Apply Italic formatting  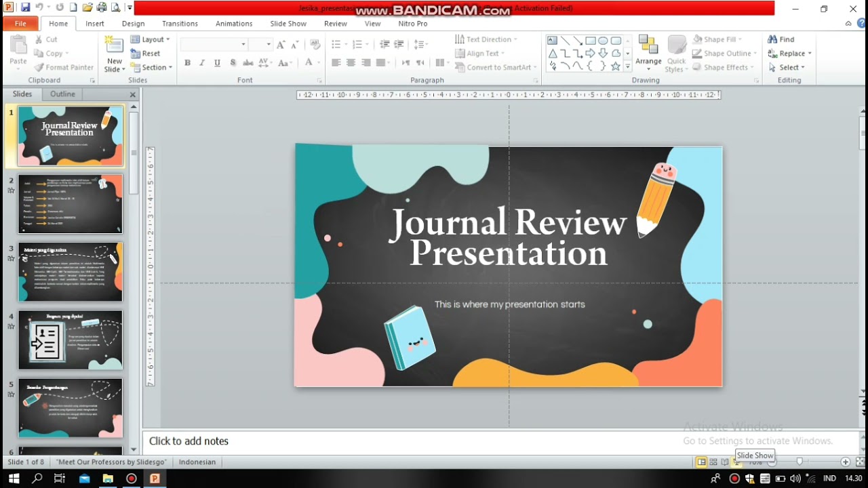202,63
